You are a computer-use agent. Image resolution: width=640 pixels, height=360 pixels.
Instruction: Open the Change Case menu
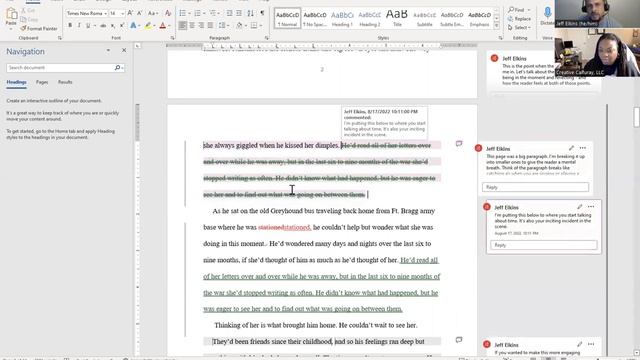coord(152,13)
